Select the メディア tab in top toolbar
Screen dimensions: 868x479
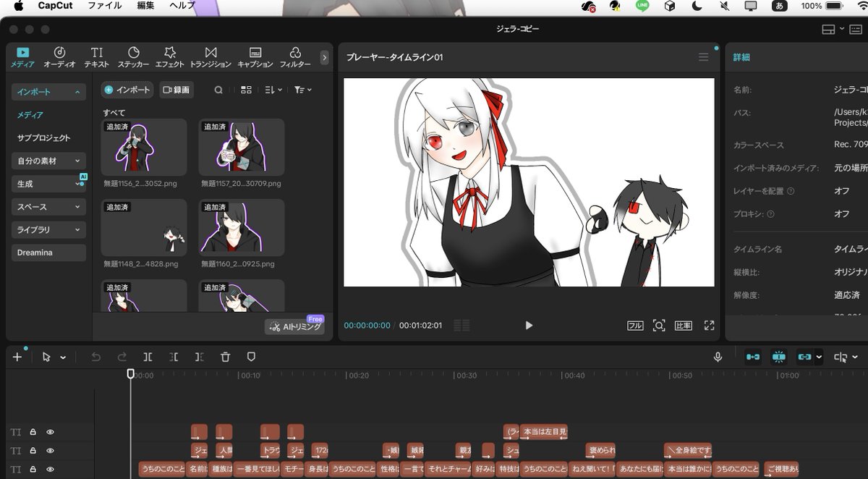click(x=23, y=57)
